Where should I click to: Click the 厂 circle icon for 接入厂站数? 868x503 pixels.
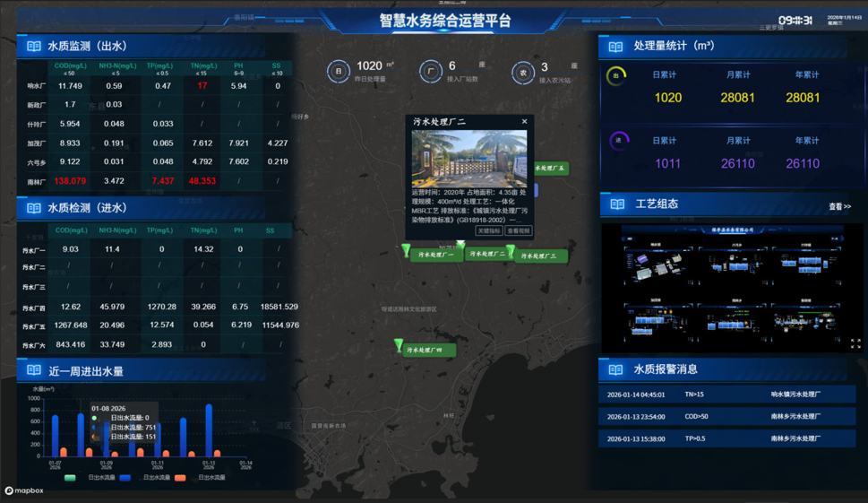(431, 72)
